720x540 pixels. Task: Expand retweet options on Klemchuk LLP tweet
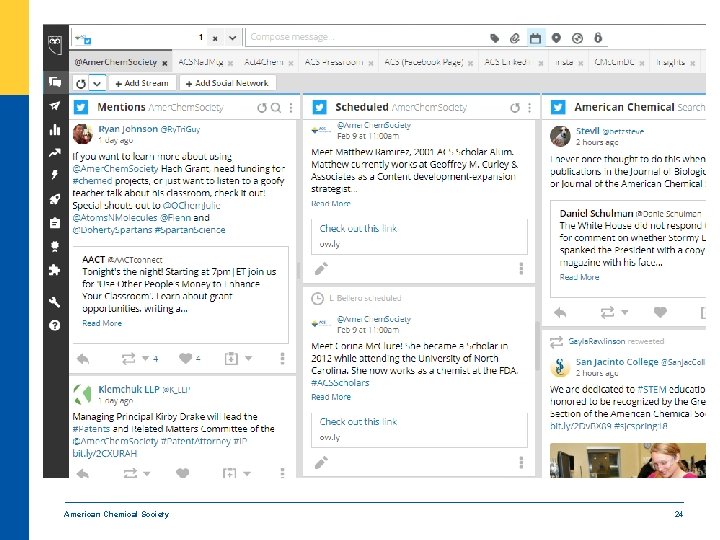(x=147, y=473)
